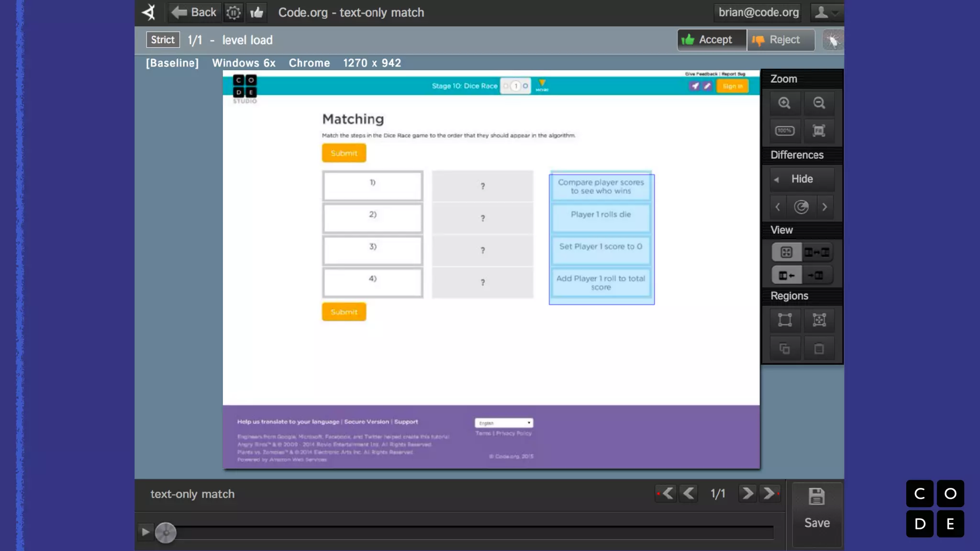This screenshot has width=980, height=551.
Task: Open the Terms link
Action: pos(483,433)
